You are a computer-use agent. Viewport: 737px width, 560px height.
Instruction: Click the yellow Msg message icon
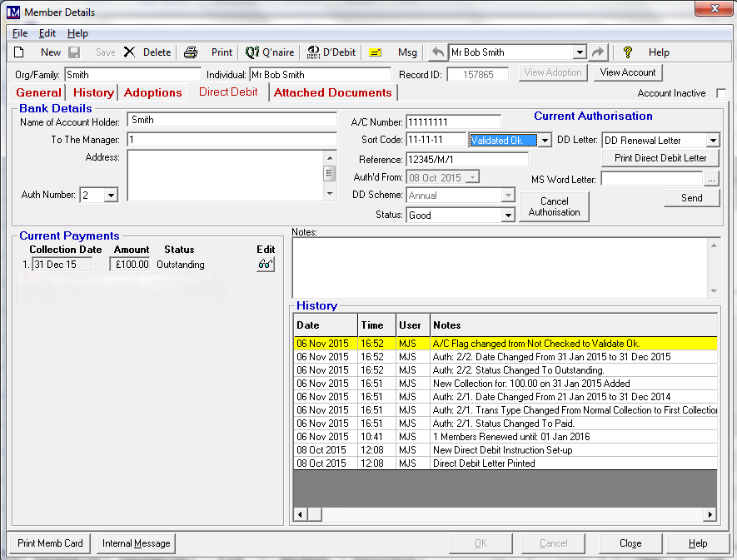376,52
